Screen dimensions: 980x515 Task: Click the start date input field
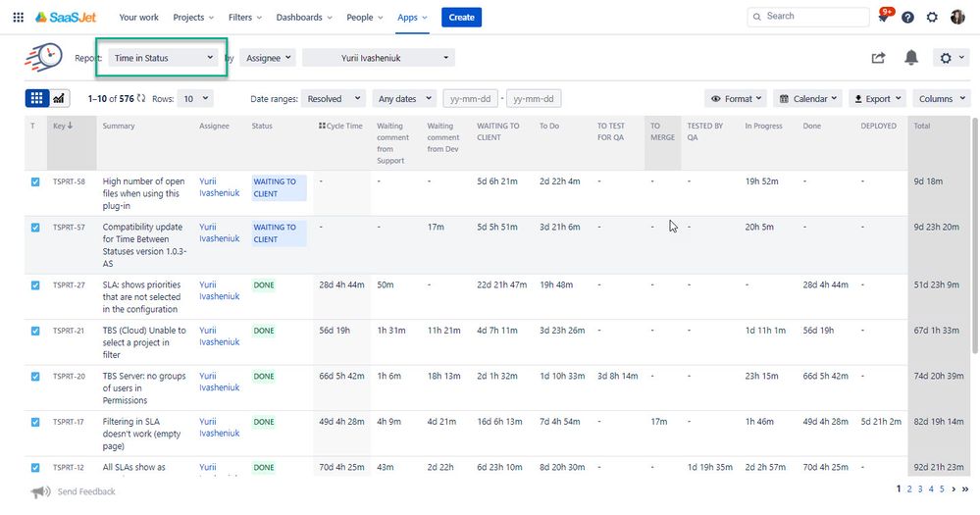click(x=470, y=98)
